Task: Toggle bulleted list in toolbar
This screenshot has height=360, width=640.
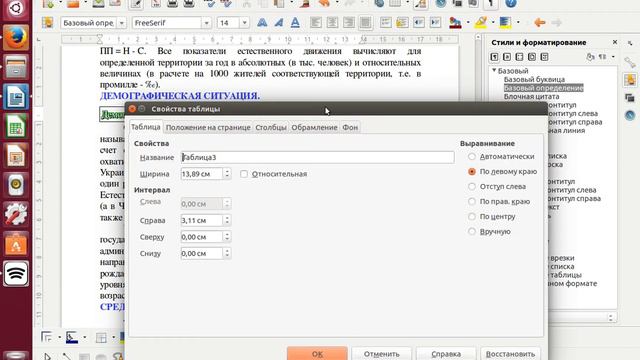Action: 402,22
